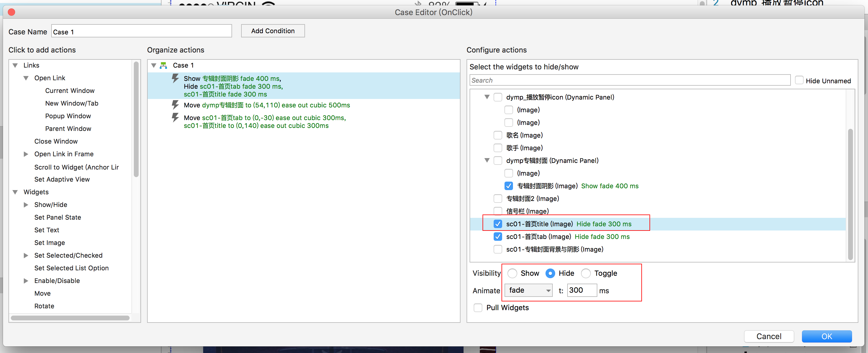This screenshot has height=353, width=868.
Task: Check sc01-专辑封面背景与阴影 (Image) checkbox
Action: 498,250
